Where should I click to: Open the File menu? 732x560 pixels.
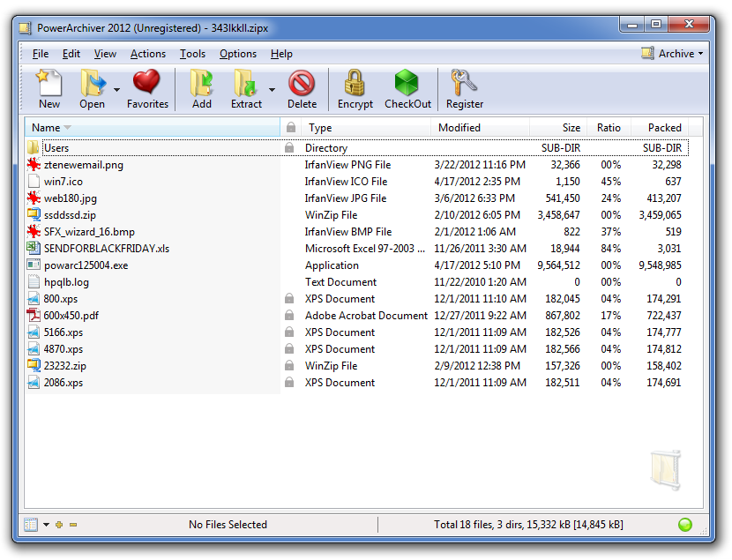(x=41, y=54)
